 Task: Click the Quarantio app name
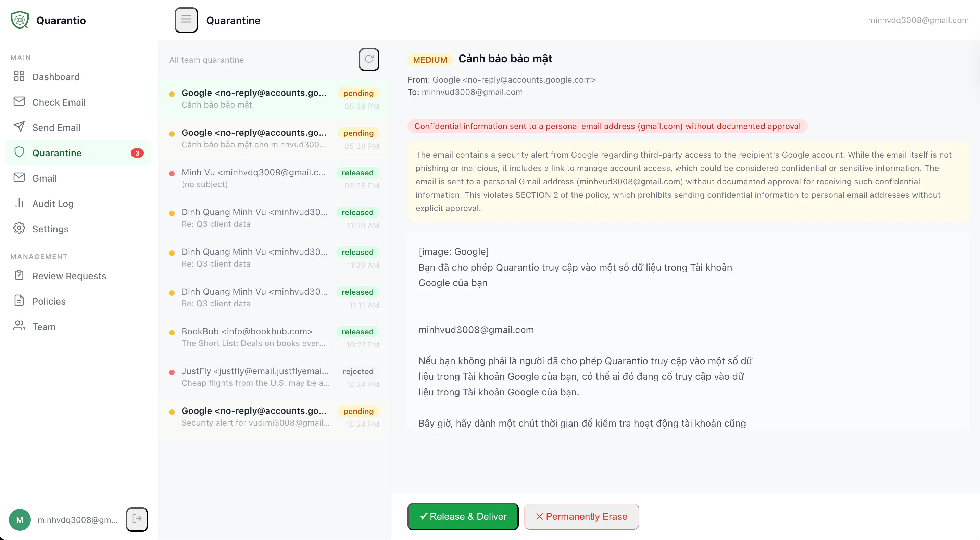pos(61,20)
